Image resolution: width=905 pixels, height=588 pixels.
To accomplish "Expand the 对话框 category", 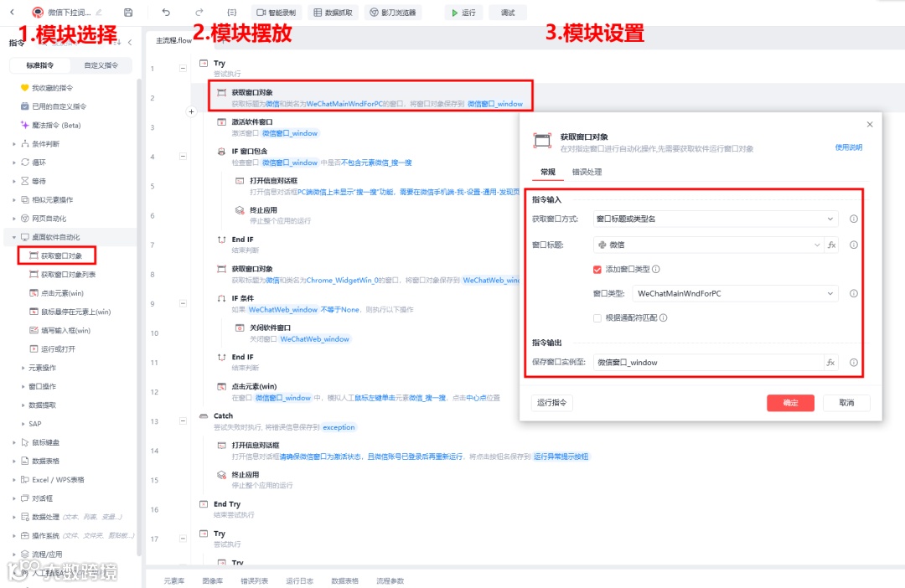I will tap(14, 498).
